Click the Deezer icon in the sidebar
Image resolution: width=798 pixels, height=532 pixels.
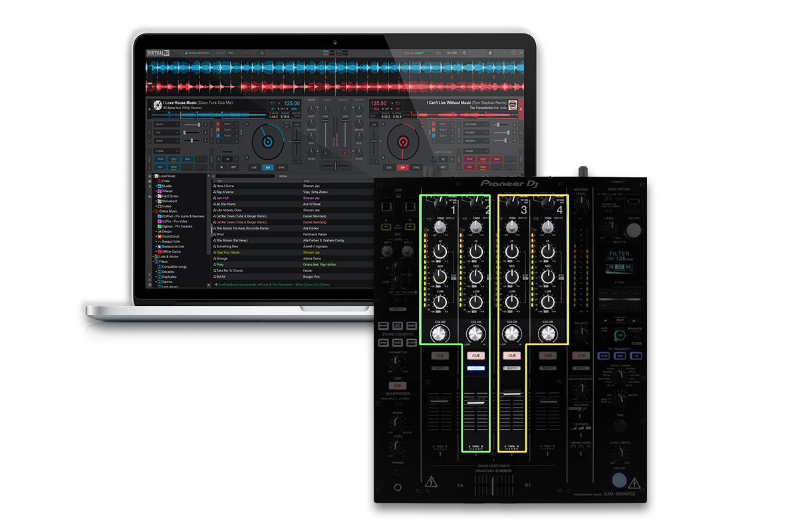pos(158,231)
